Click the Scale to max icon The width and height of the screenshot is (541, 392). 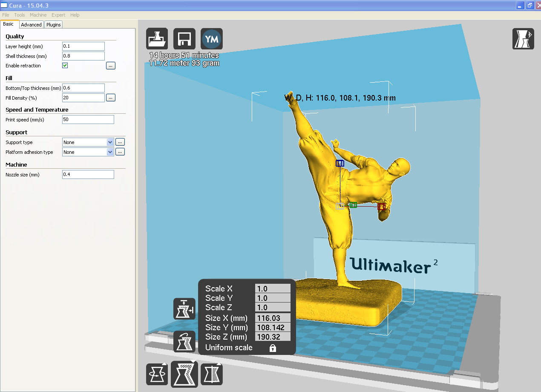coord(184,309)
